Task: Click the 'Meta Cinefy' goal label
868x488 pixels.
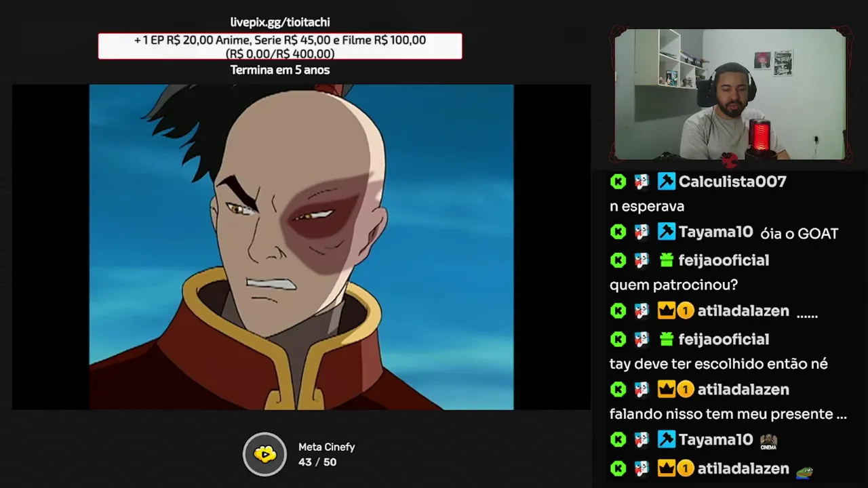Action: point(327,447)
